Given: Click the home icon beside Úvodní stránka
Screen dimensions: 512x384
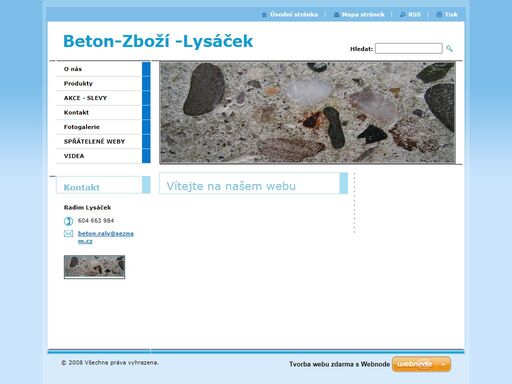Looking at the screenshot, I should point(264,15).
